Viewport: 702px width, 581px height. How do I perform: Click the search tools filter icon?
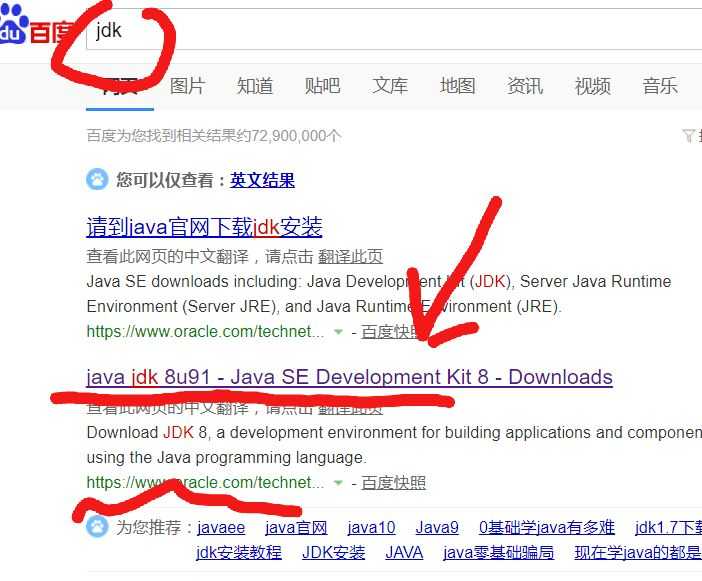pos(689,135)
